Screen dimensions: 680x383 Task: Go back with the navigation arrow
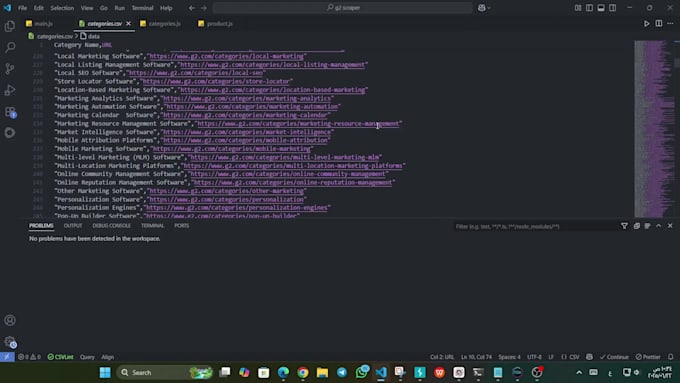(192, 8)
